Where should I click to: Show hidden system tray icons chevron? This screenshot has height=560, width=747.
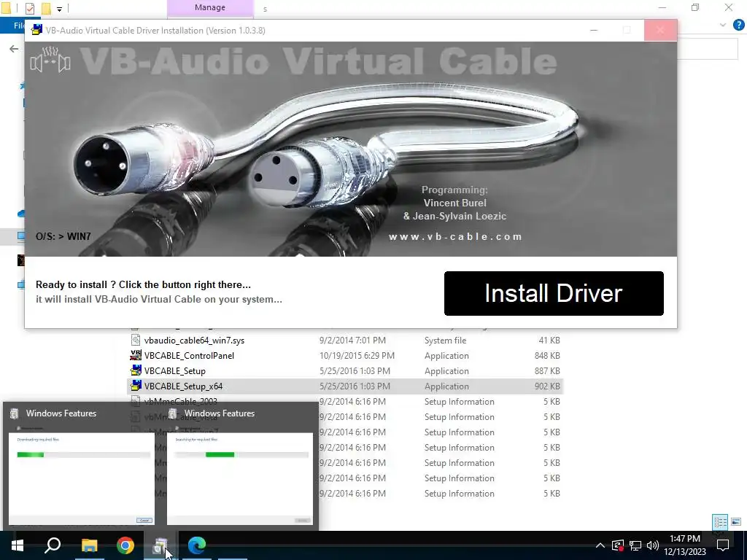(600, 545)
